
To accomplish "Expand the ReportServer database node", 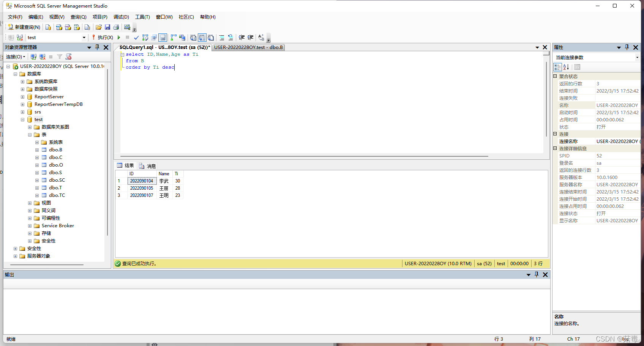I will [22, 97].
